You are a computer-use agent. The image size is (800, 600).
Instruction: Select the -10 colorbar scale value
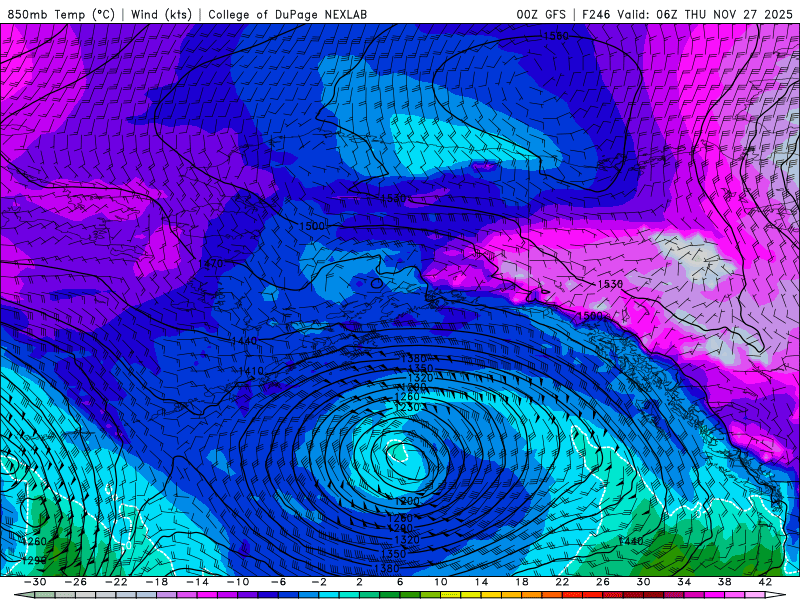click(x=237, y=582)
